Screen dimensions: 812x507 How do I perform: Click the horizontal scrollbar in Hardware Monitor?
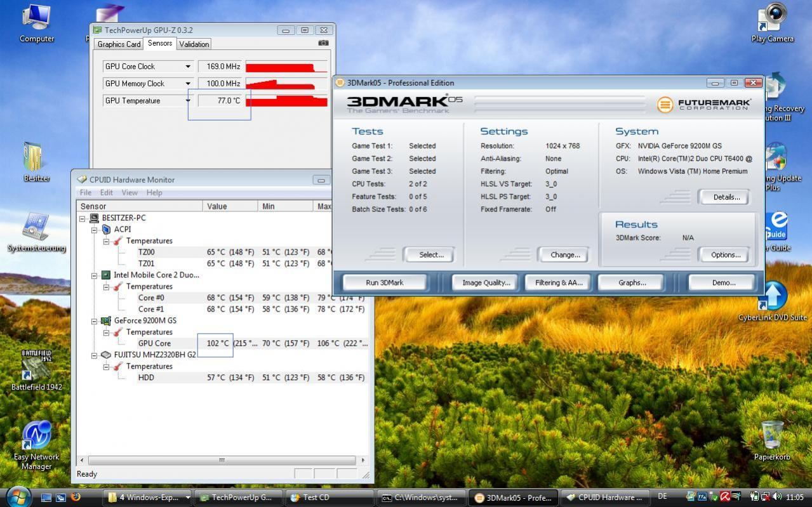[x=222, y=460]
